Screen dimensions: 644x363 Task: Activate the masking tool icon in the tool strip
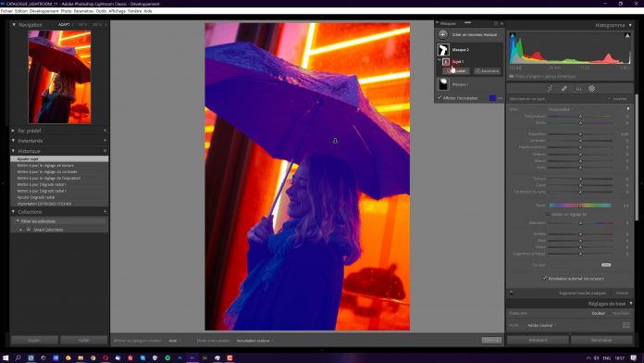(x=592, y=88)
